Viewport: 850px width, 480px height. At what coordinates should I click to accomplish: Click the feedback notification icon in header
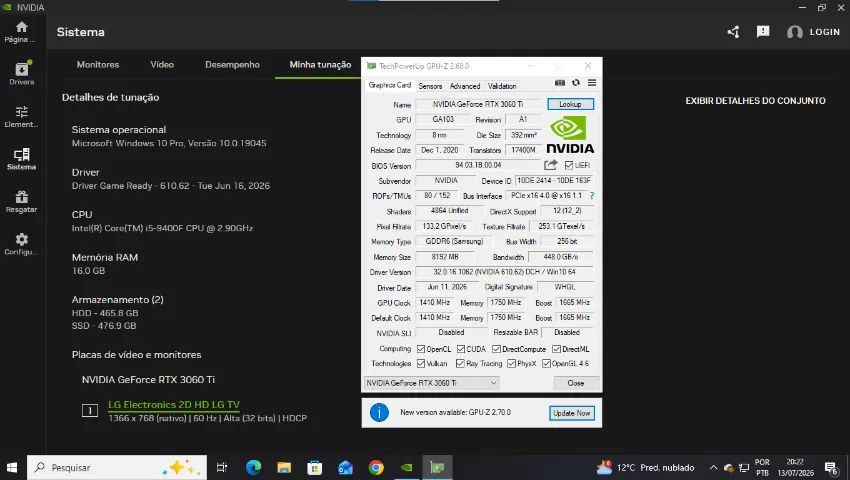763,32
